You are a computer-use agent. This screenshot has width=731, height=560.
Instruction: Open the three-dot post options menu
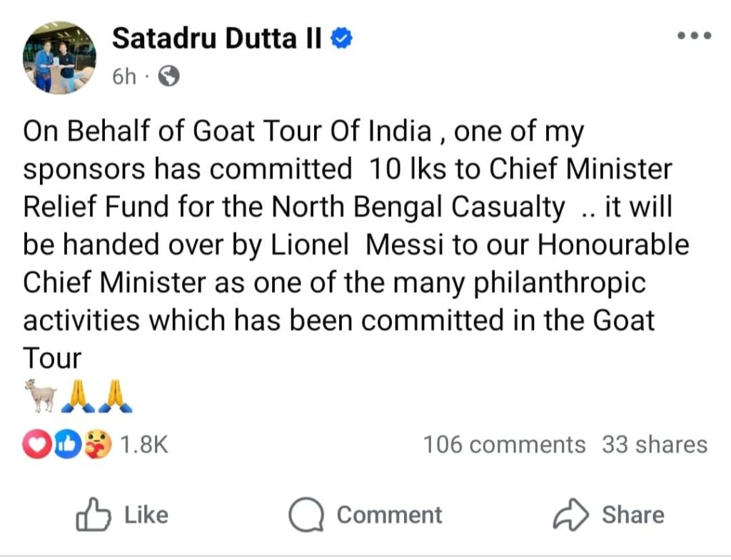click(694, 36)
